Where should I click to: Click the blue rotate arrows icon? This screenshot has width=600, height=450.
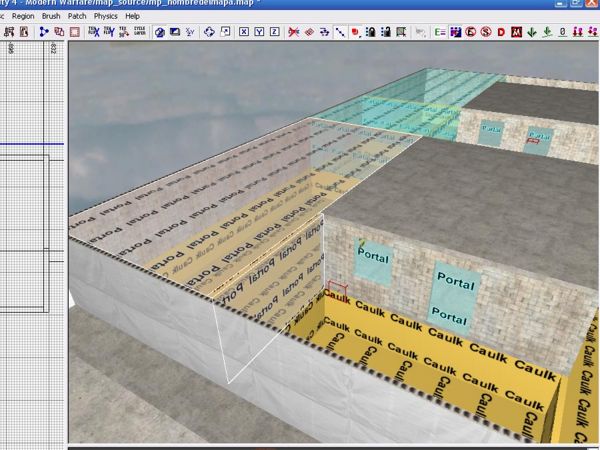pyautogui.click(x=209, y=32)
